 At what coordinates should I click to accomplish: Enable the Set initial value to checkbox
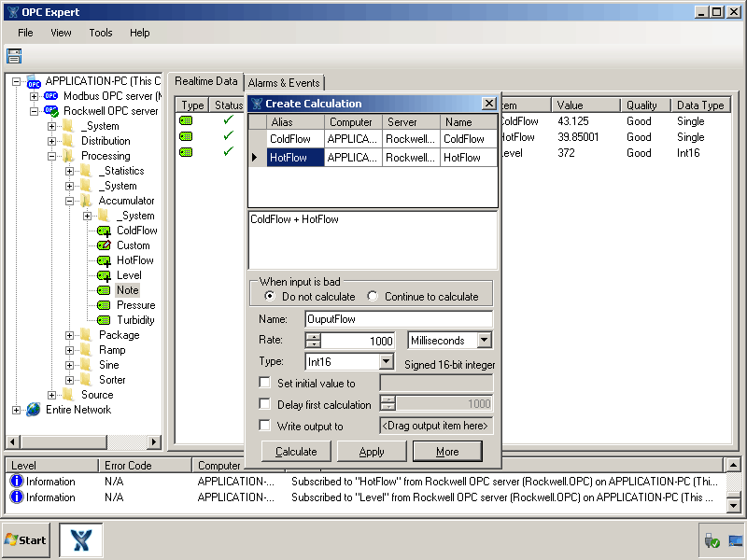tap(266, 382)
